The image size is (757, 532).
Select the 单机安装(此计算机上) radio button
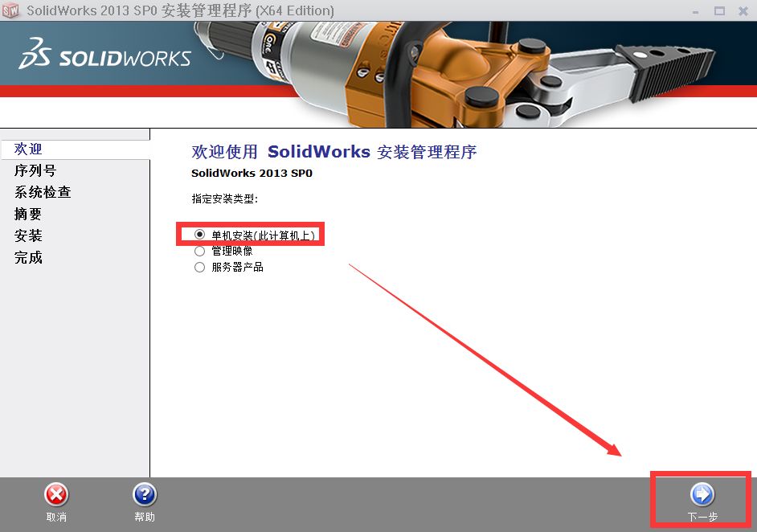coord(199,234)
